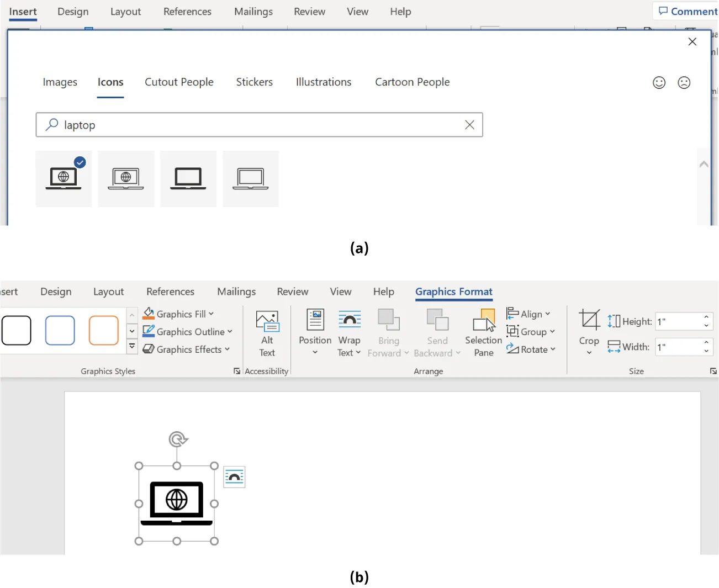This screenshot has width=719, height=588.
Task: Click inside the icon search field
Action: (249, 125)
